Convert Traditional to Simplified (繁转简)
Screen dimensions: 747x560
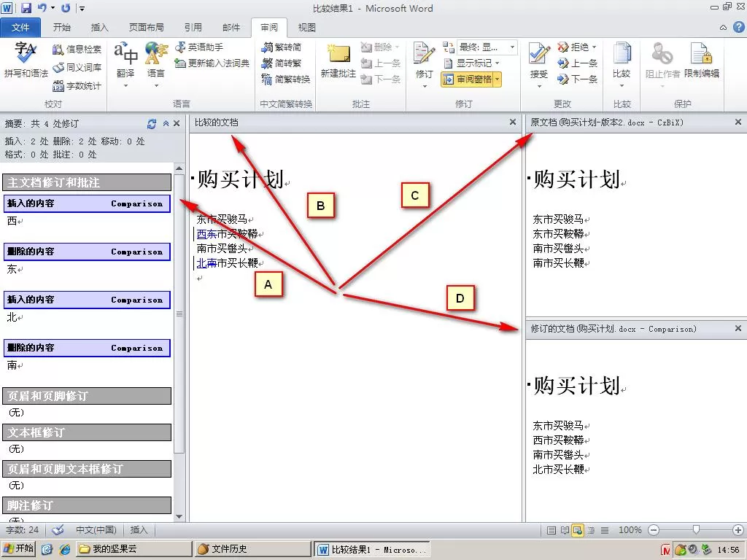coord(282,47)
